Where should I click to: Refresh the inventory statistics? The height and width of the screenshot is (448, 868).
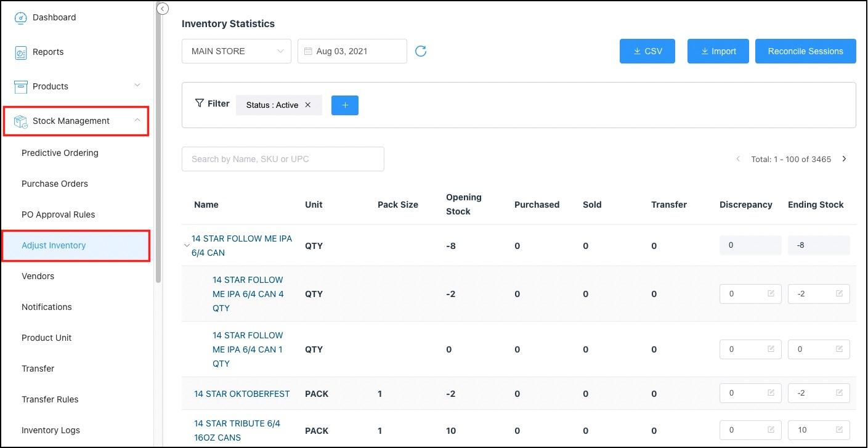[421, 51]
